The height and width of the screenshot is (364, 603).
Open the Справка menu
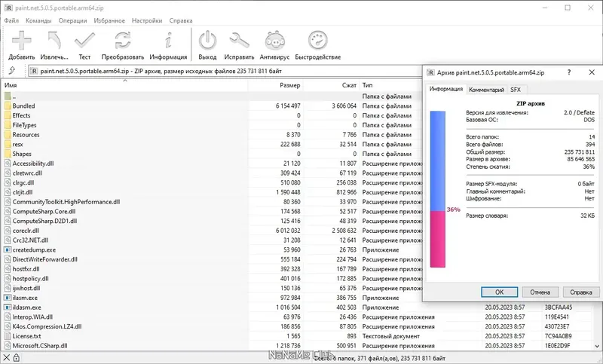(181, 21)
